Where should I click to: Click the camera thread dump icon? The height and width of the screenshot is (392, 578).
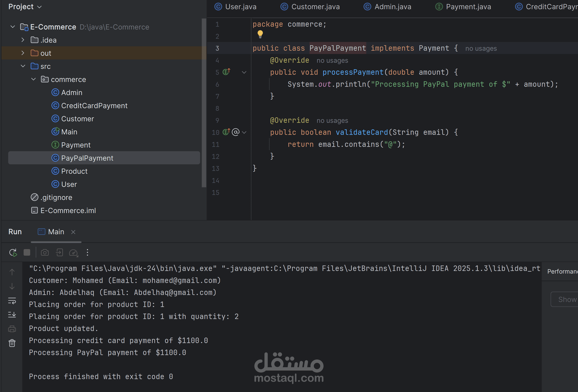pos(45,253)
